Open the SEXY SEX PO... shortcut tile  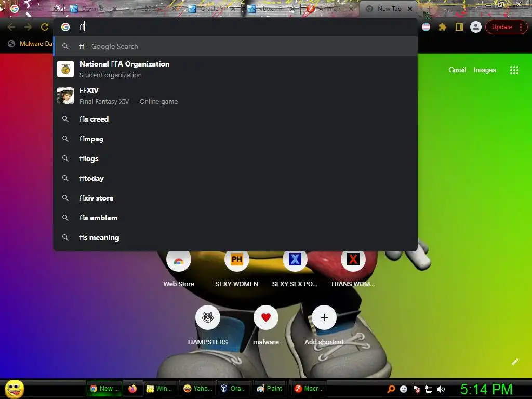[x=295, y=269]
